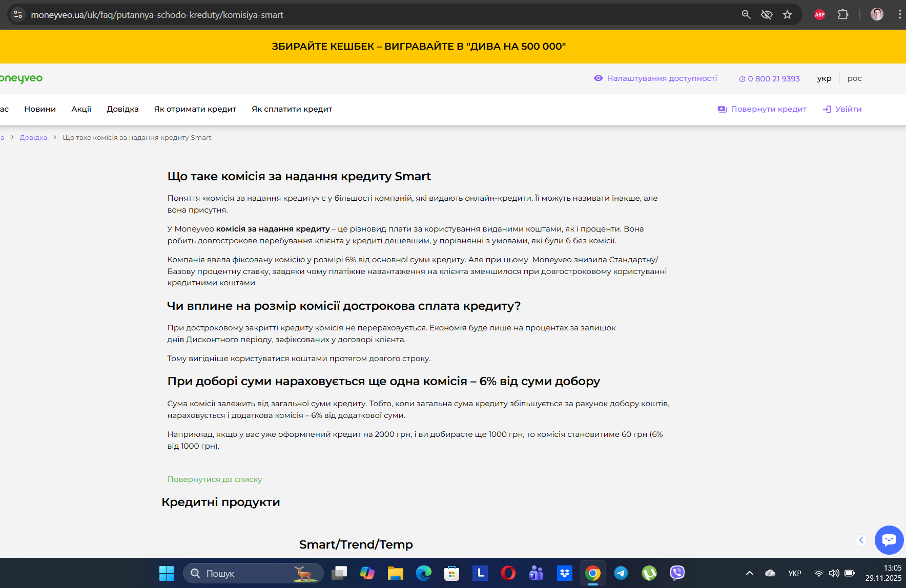
Task: Open the Chrome profile avatar
Action: click(x=877, y=14)
